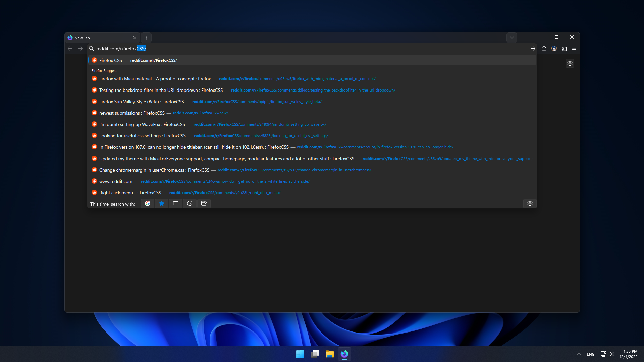Image resolution: width=644 pixels, height=362 pixels.
Task: Open newest submissions : FirefoxCSS suggestion
Action: tap(312, 113)
